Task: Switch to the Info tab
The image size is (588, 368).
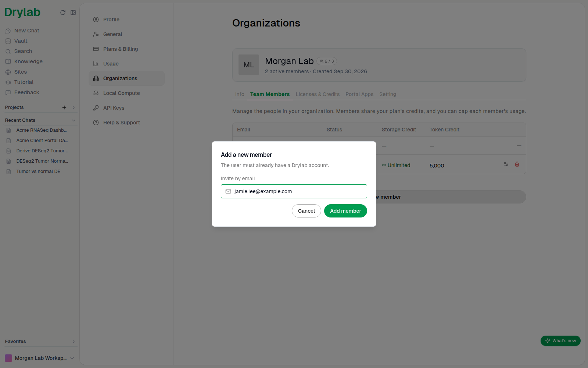Action: tap(240, 94)
